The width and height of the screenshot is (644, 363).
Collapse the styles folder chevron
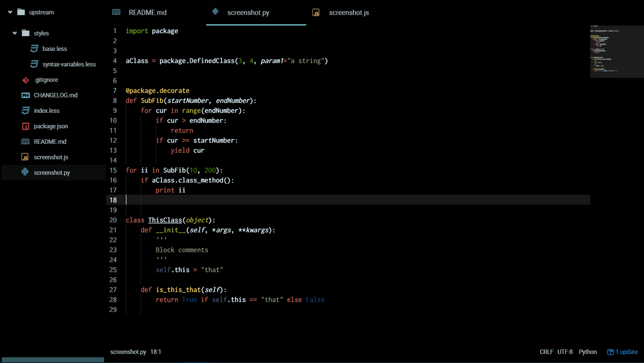[x=15, y=33]
